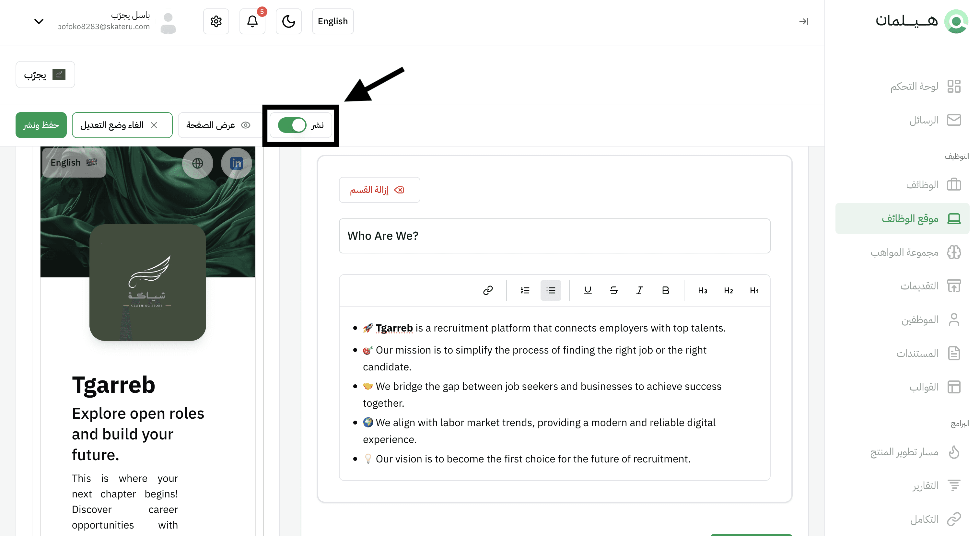Apply strikethrough formatting in toolbar
The width and height of the screenshot is (980, 536).
[613, 291]
